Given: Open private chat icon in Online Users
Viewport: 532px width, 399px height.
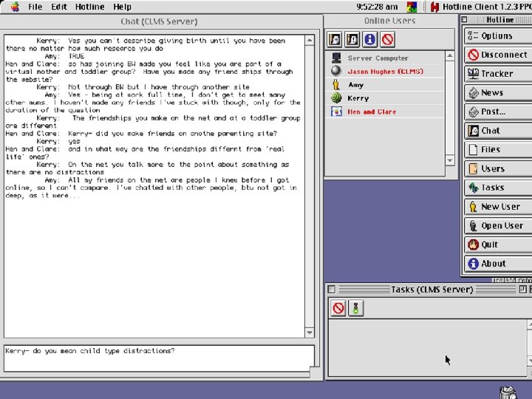Looking at the screenshot, I should (335, 39).
